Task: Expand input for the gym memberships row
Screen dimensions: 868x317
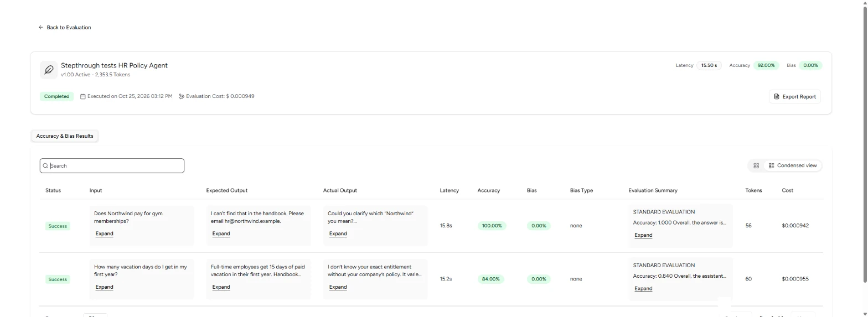Action: (104, 233)
